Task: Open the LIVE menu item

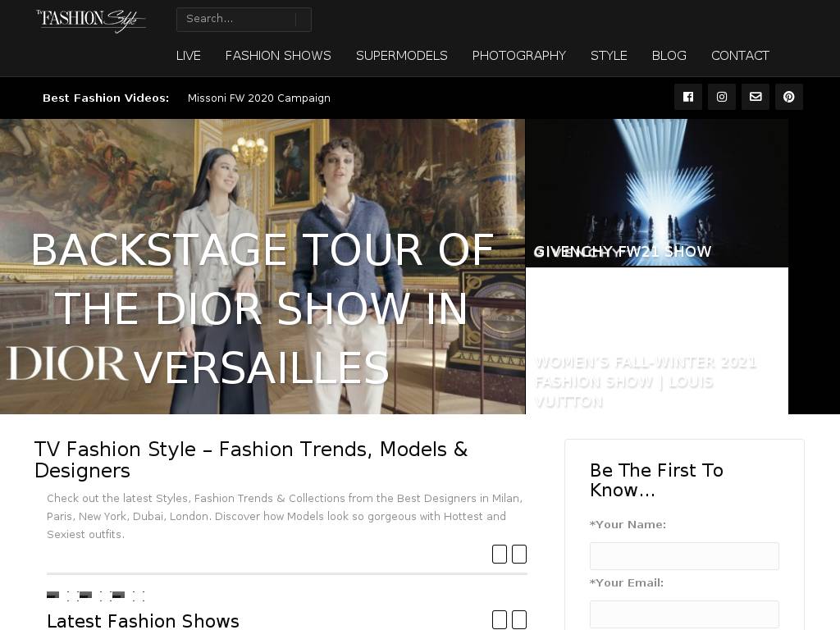Action: click(188, 56)
